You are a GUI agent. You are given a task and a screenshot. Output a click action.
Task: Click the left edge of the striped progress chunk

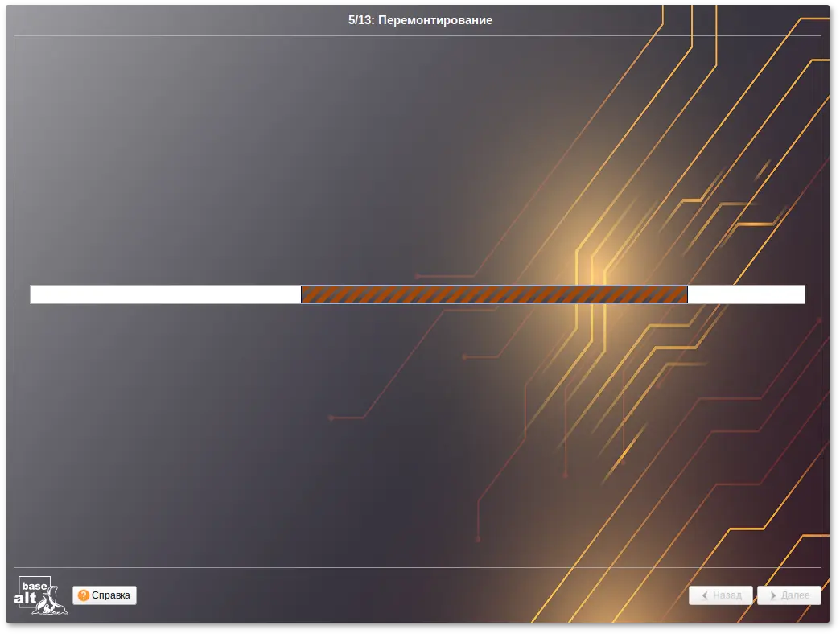[303, 294]
